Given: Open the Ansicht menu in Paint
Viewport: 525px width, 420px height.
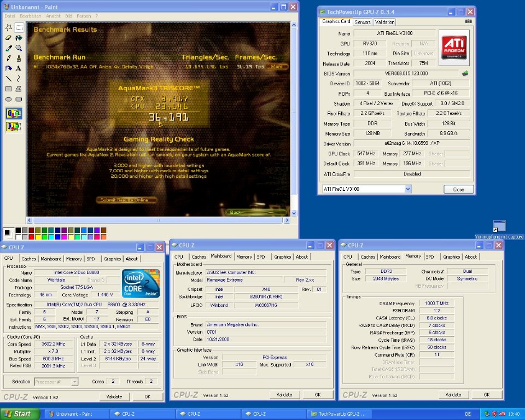Looking at the screenshot, I should [53, 16].
